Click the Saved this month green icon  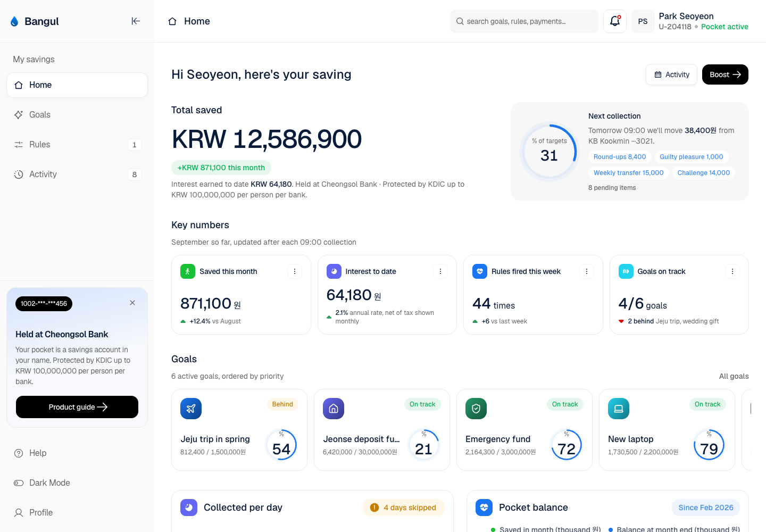(188, 271)
